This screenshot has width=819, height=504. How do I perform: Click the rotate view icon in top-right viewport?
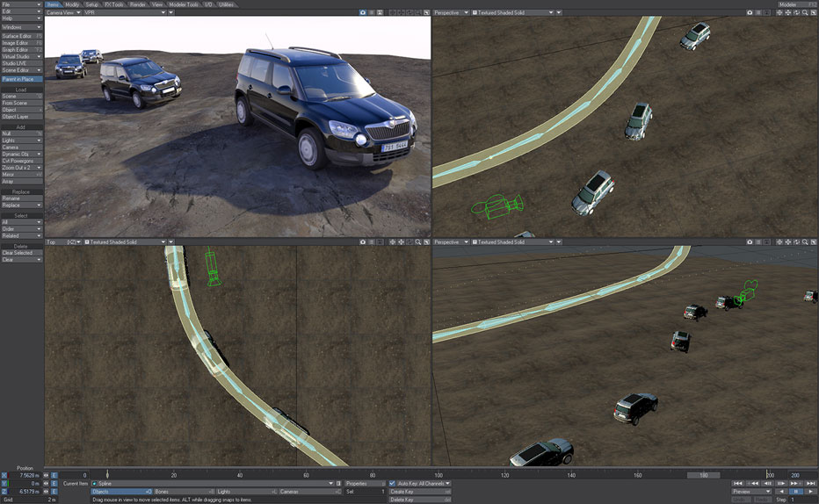point(796,12)
